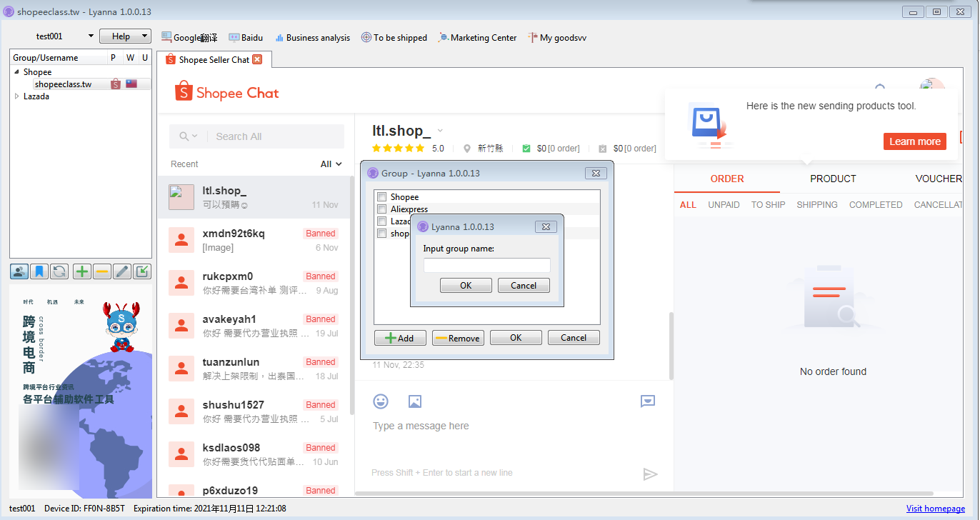Click the Remove button in Group dialog
This screenshot has width=980, height=520.
(458, 338)
